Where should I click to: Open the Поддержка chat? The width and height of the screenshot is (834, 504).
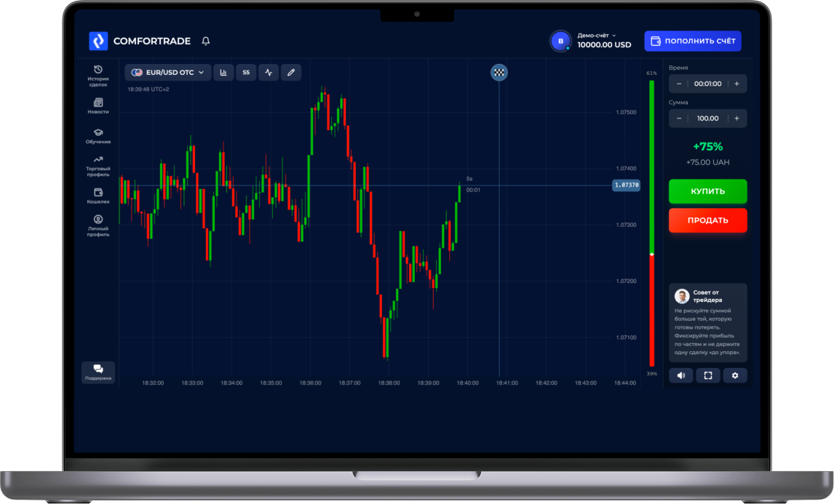[x=98, y=371]
